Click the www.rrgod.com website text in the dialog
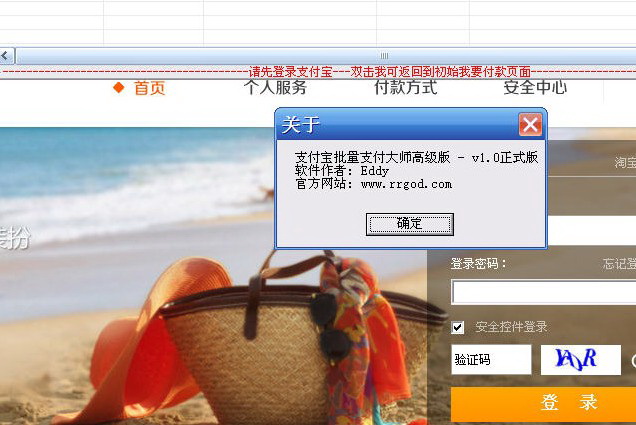This screenshot has width=636, height=425. click(406, 184)
